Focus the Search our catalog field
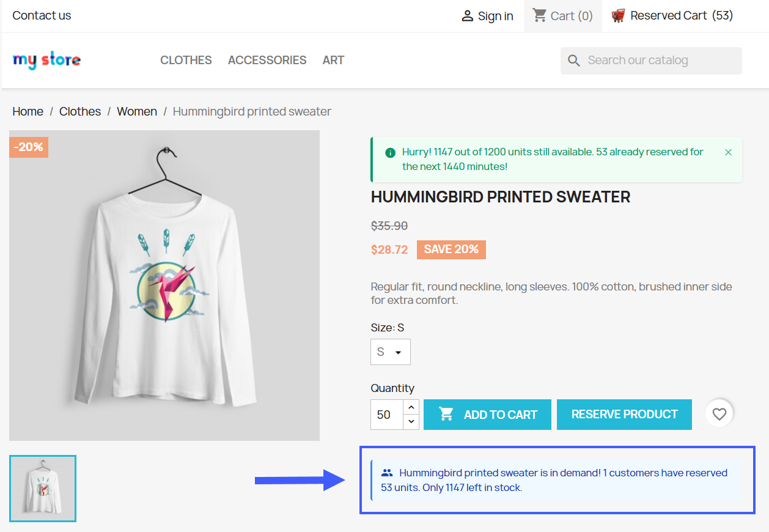This screenshot has height=532, width=769. [x=660, y=61]
